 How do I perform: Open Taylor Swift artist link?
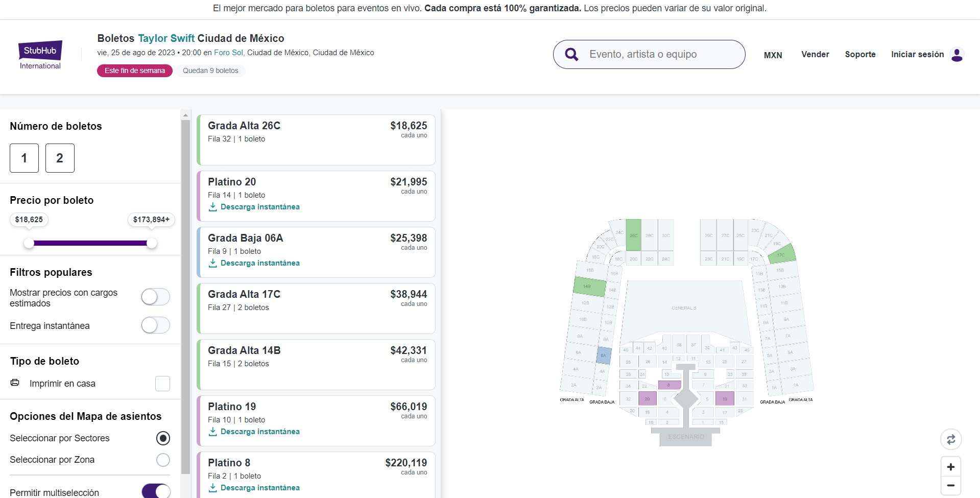166,38
